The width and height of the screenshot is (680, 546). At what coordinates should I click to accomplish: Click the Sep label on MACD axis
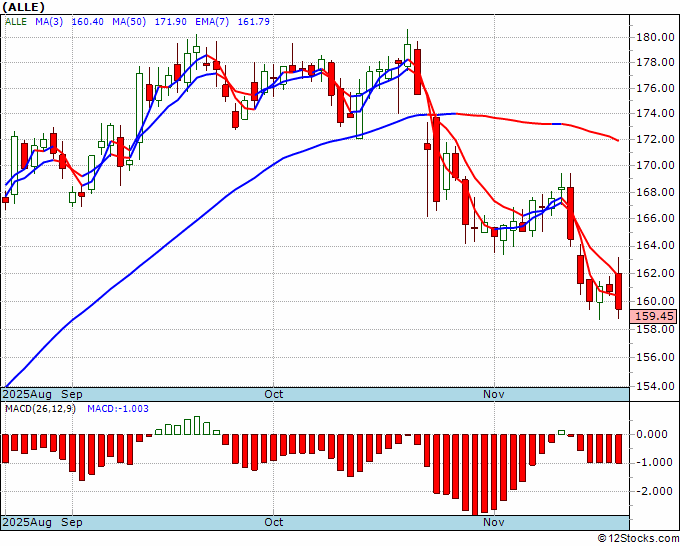72,522
